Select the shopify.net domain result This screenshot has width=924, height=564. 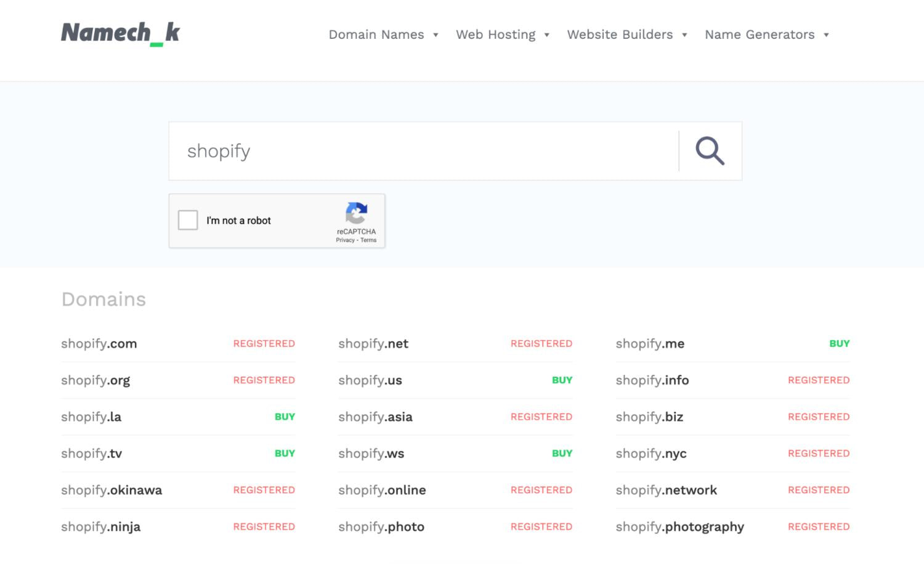click(373, 344)
